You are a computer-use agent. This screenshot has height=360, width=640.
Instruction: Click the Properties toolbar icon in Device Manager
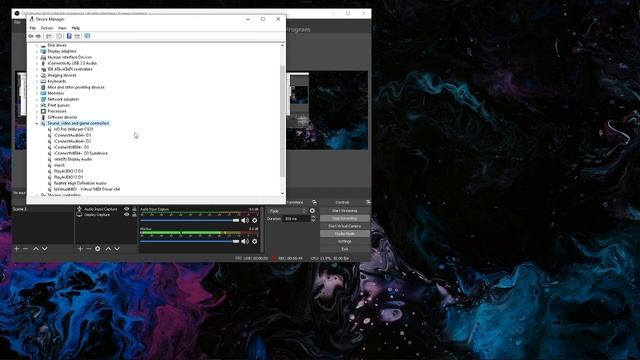pos(59,36)
